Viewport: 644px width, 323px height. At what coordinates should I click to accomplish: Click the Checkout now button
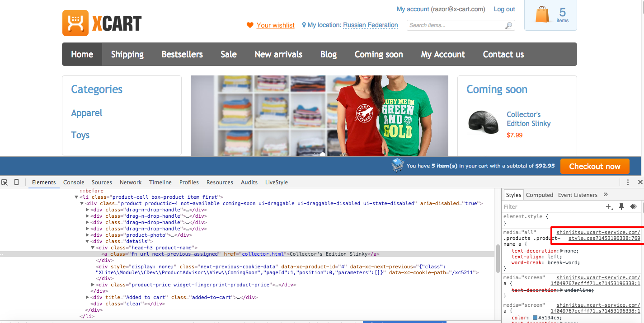[594, 166]
